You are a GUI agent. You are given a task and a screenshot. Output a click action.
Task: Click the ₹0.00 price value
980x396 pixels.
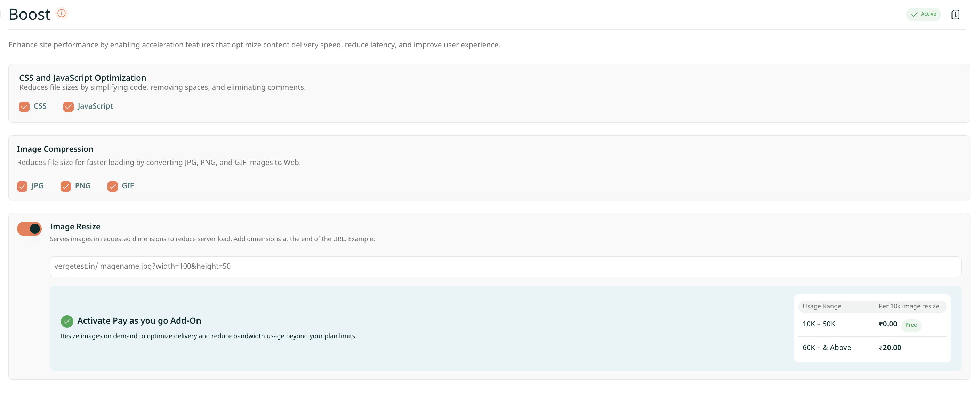(x=887, y=324)
